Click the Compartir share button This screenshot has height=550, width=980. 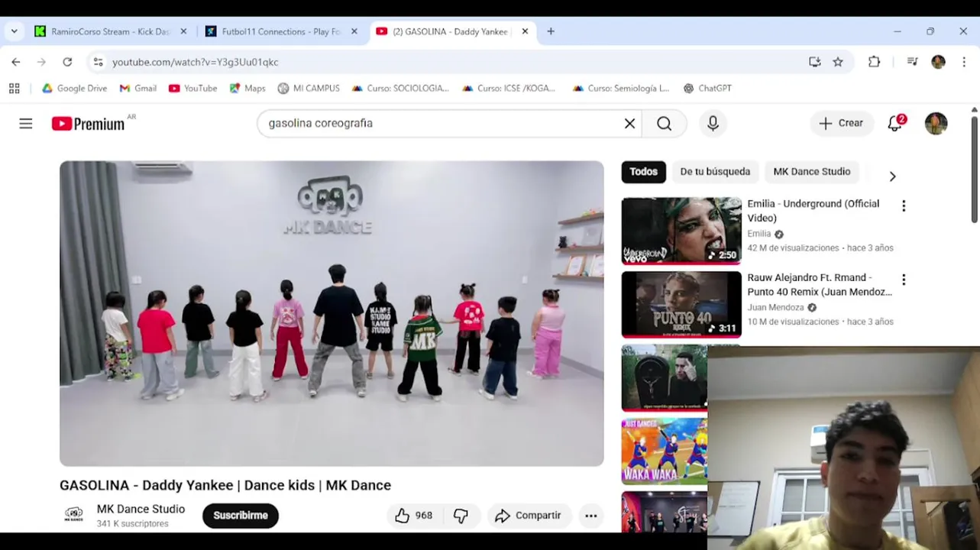click(529, 516)
